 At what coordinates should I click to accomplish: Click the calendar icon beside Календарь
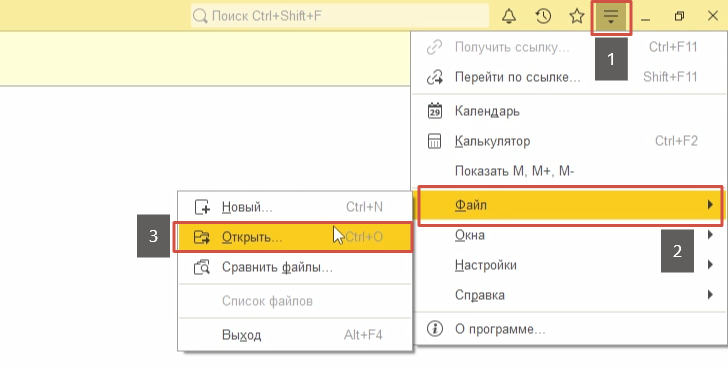435,111
